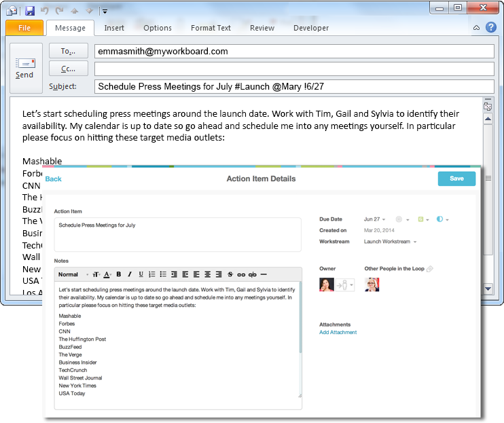Click 'Mar 20, 2014' created date
The width and height of the screenshot is (504, 423).
coord(379,230)
